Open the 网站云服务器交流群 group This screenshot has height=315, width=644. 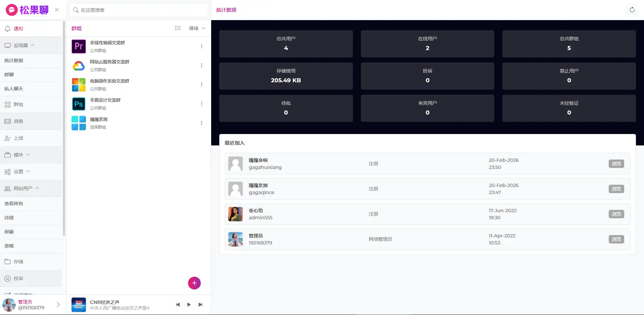coord(109,62)
